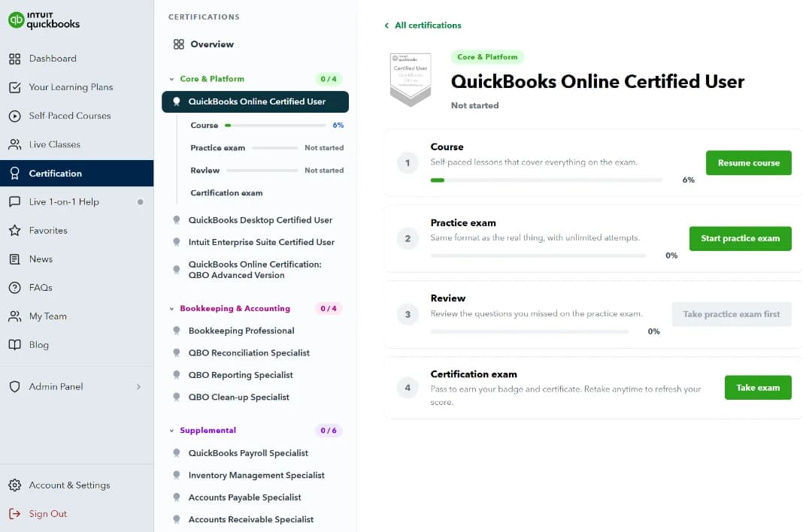Open Self-Paced Courses page
803x532 pixels.
point(77,116)
